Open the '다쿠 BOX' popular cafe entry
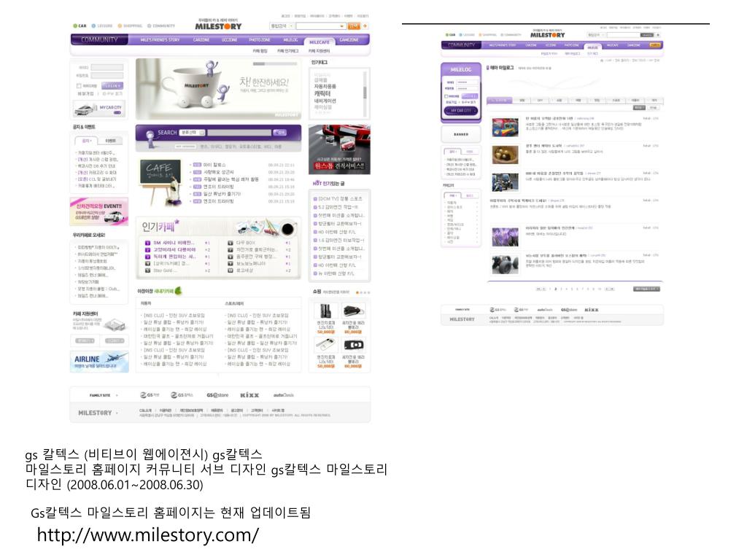The image size is (747, 560). [x=246, y=243]
